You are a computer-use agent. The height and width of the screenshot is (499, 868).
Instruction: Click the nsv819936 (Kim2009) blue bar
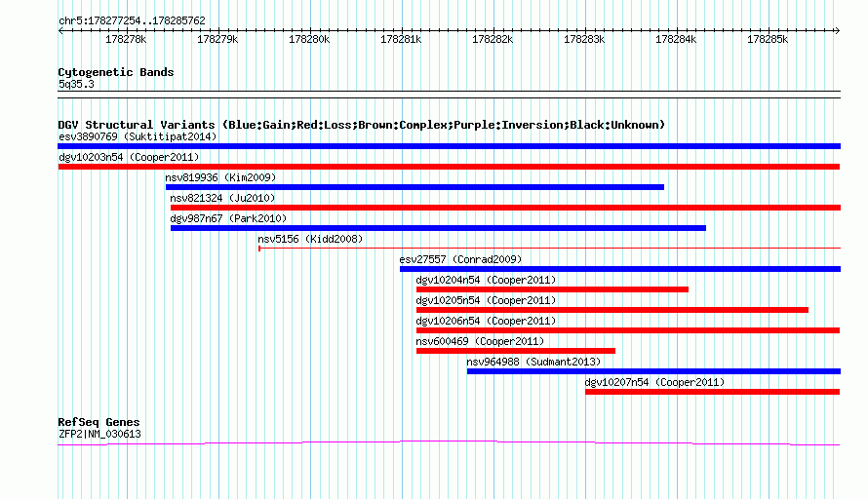click(414, 187)
